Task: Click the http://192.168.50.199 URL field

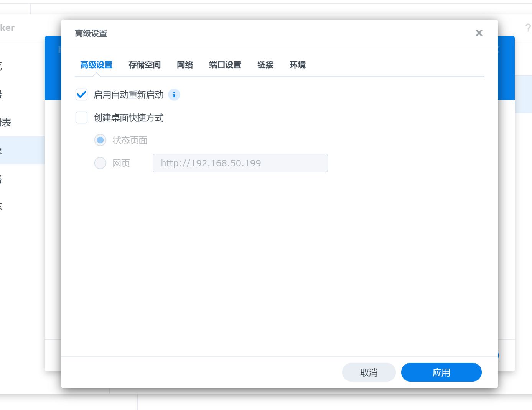Action: (240, 163)
